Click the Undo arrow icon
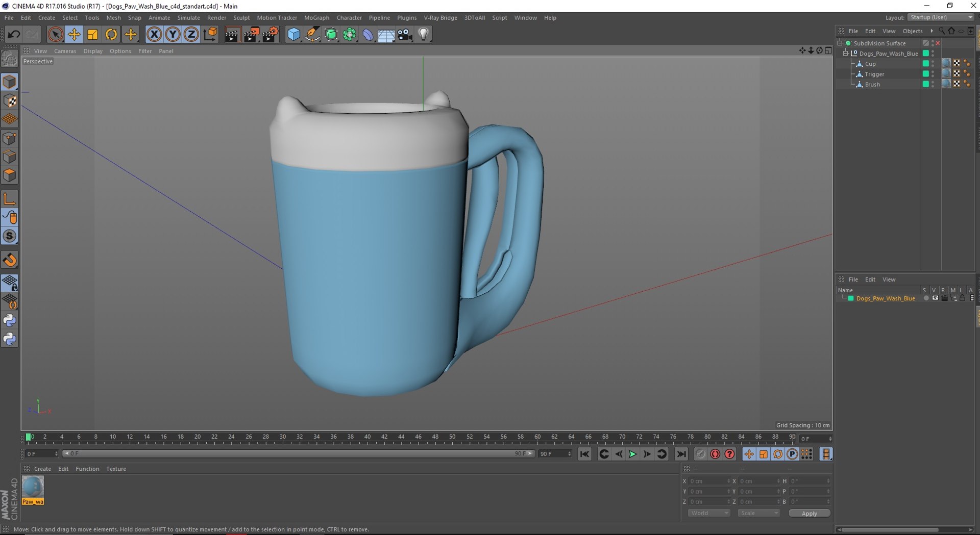980x535 pixels. pyautogui.click(x=14, y=35)
